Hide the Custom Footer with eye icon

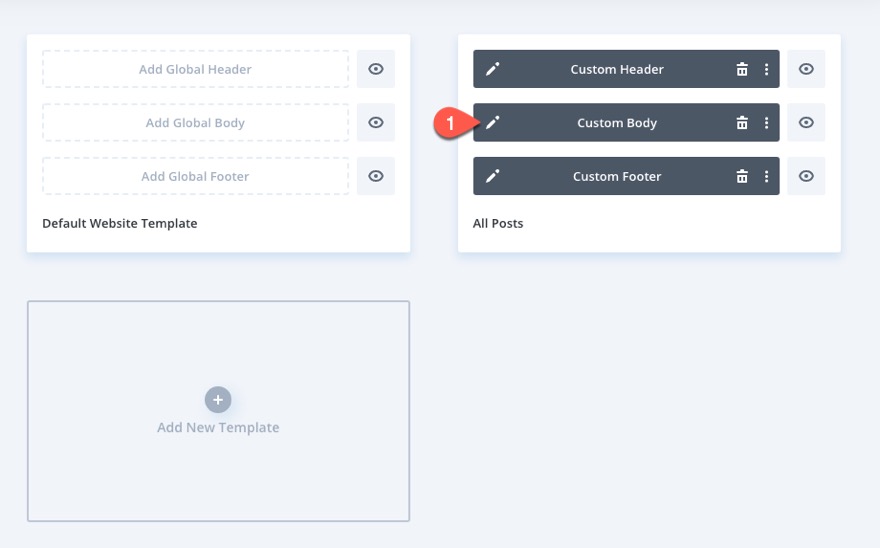pos(806,176)
